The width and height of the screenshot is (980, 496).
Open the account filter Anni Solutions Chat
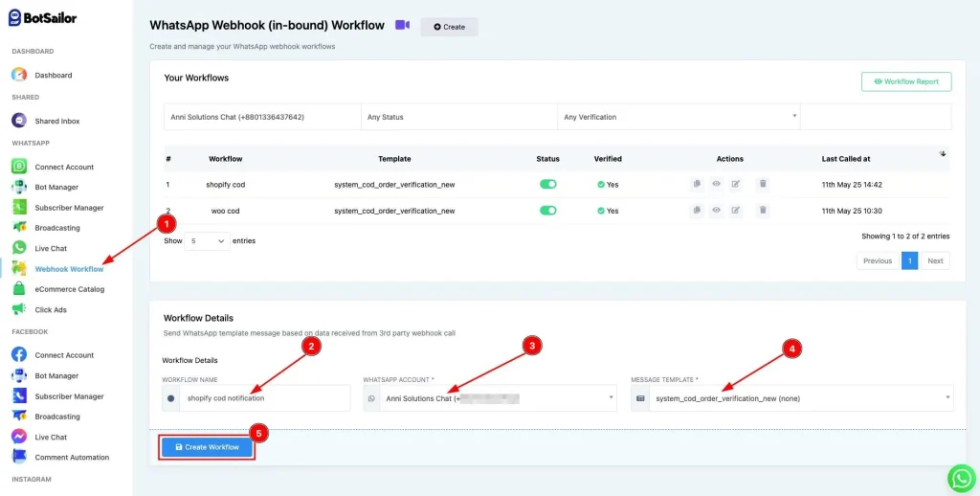tap(262, 117)
